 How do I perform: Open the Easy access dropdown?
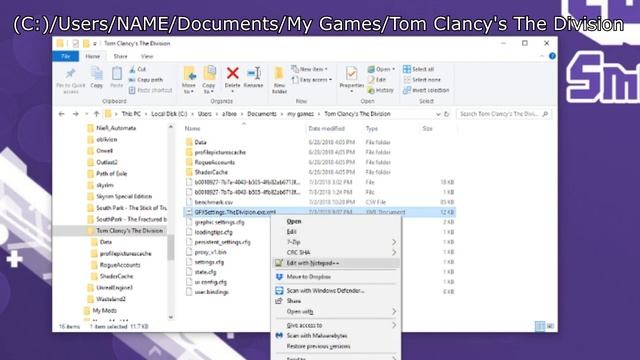click(312, 80)
